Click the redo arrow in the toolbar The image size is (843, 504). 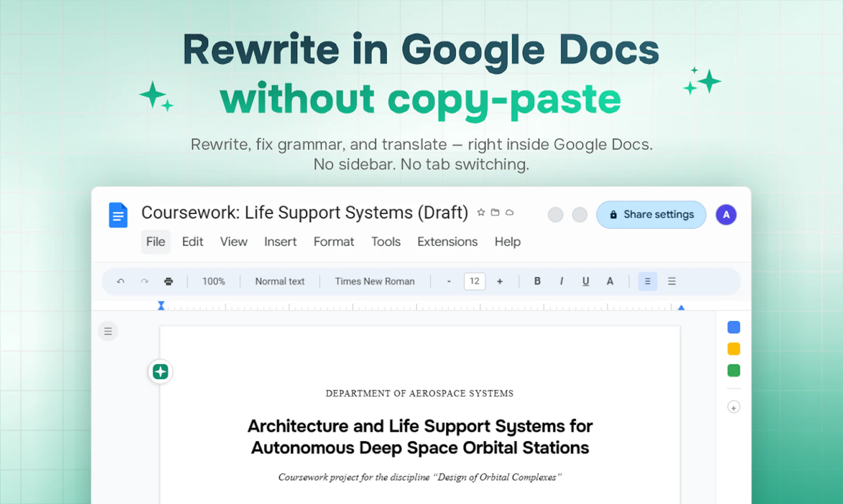pos(144,281)
